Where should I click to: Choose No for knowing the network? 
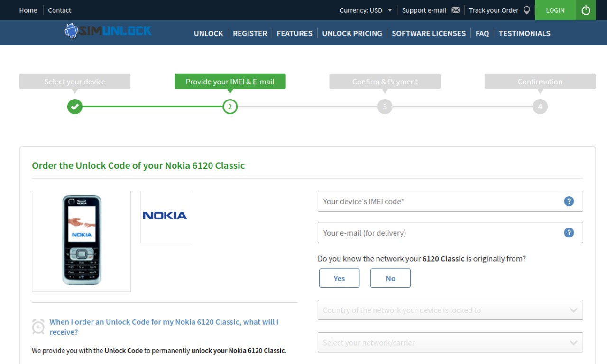click(x=390, y=278)
